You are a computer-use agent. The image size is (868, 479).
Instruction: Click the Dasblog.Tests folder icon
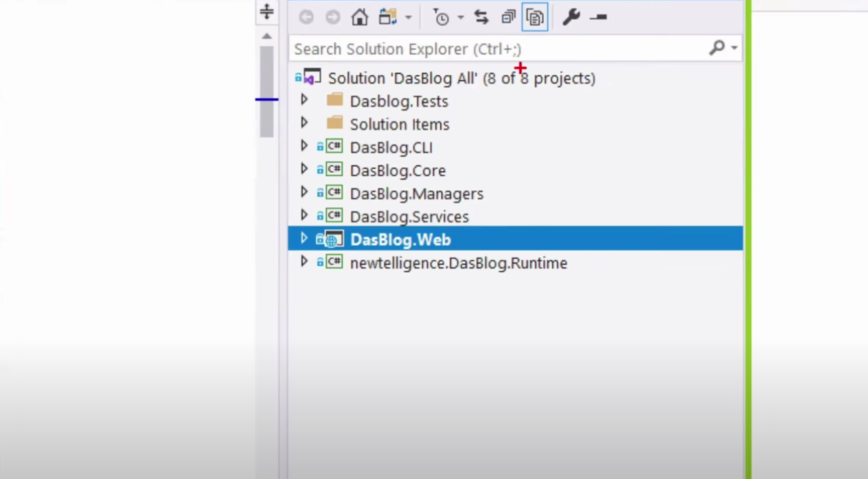pos(335,100)
